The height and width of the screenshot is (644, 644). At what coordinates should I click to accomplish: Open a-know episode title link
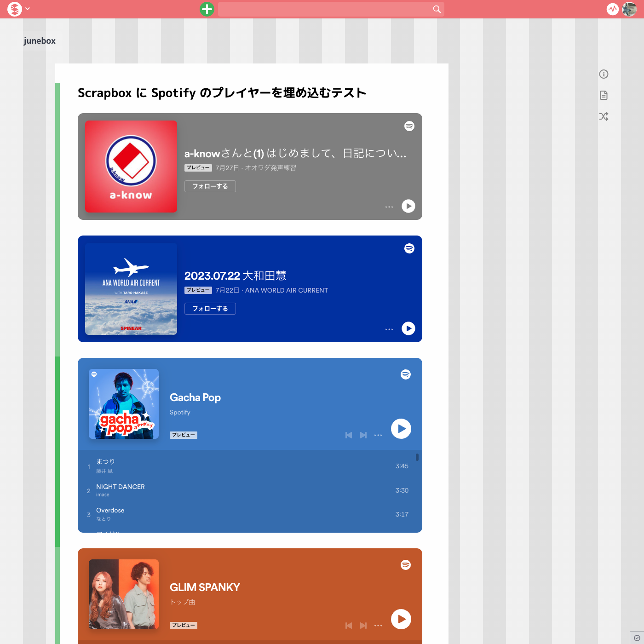pos(295,153)
